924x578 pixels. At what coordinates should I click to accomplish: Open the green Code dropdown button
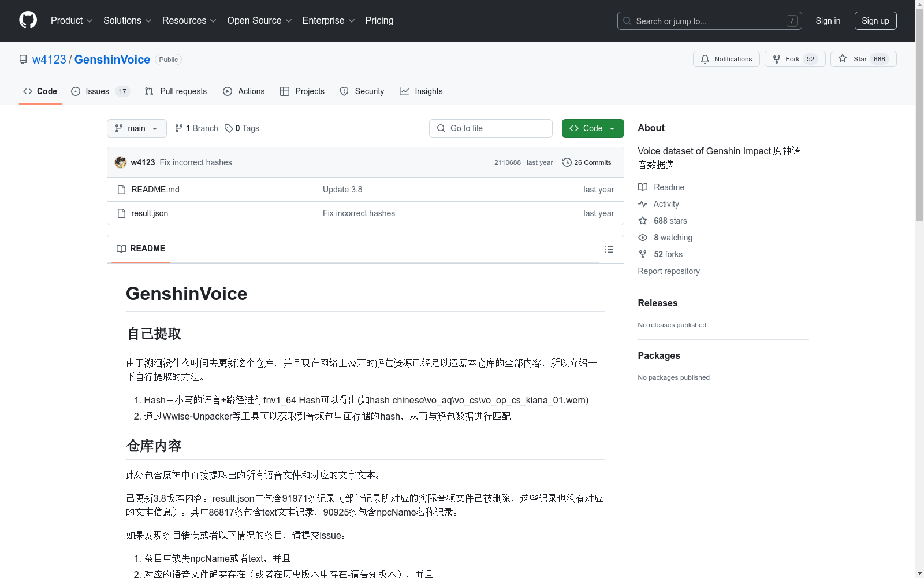coord(593,128)
